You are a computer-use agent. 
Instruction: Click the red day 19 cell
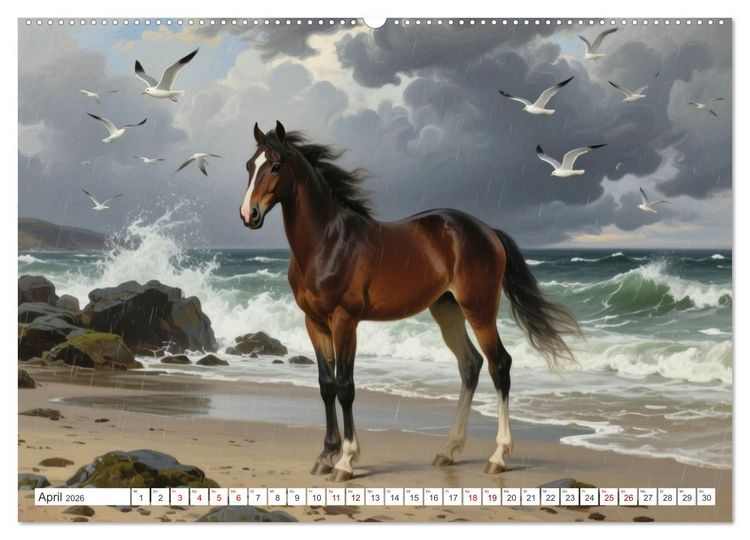tap(492, 496)
